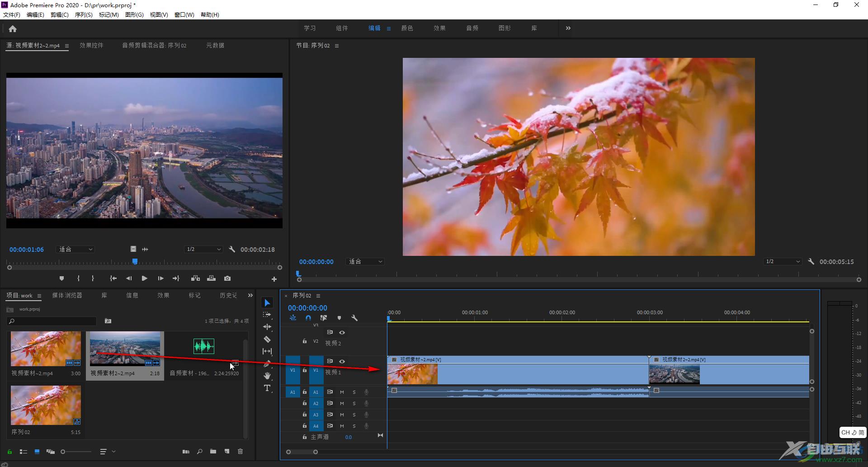Viewport: 868px width, 467px height.
Task: Open 序列(S) menu
Action: [x=84, y=14]
